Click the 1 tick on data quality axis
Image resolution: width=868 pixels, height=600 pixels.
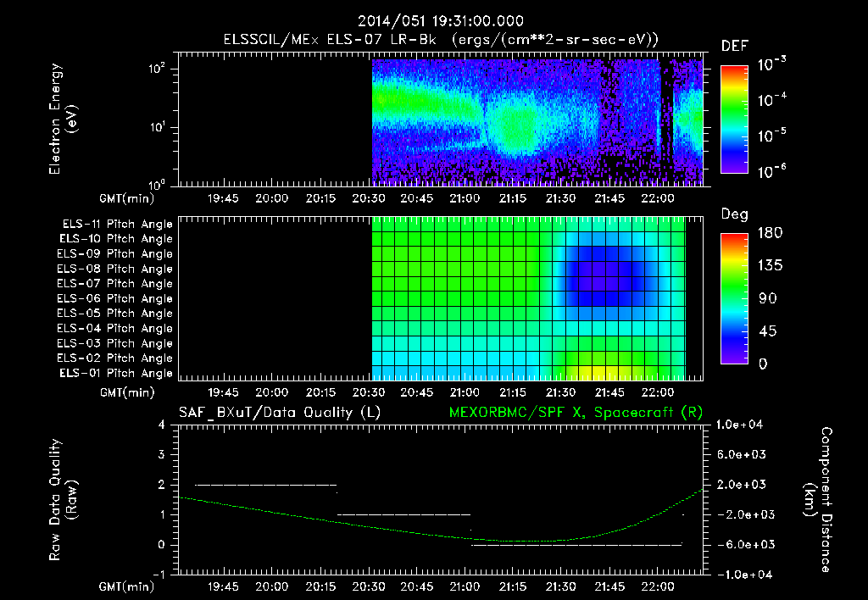161,514
